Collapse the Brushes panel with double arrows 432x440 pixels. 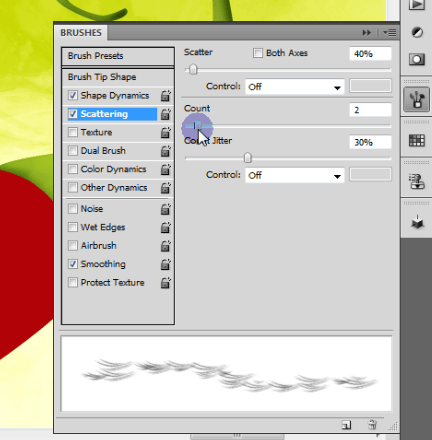point(366,33)
